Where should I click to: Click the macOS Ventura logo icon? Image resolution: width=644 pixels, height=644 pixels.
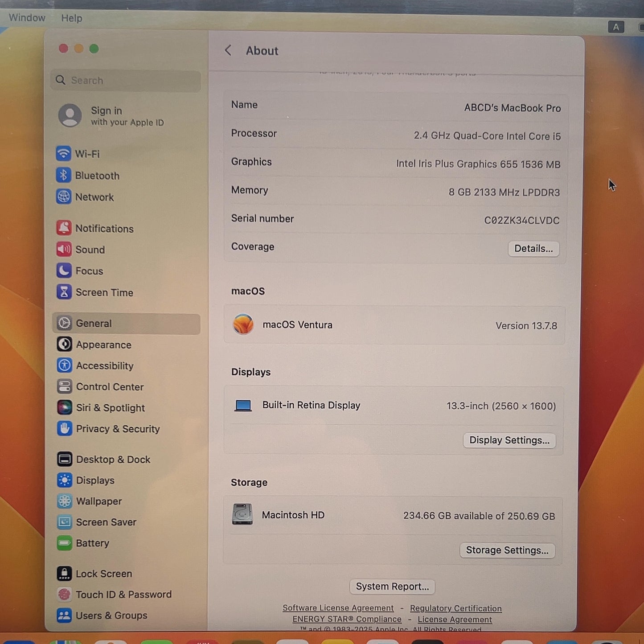pyautogui.click(x=243, y=324)
